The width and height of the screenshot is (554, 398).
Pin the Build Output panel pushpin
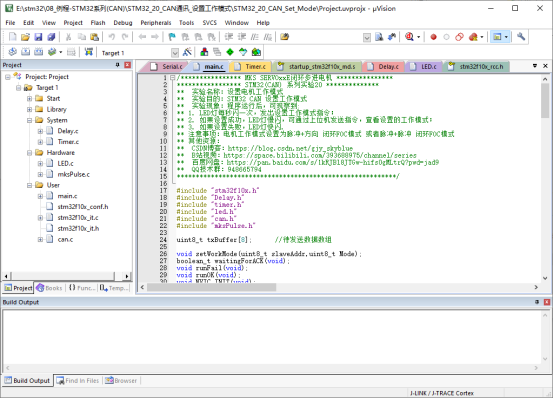[537, 302]
